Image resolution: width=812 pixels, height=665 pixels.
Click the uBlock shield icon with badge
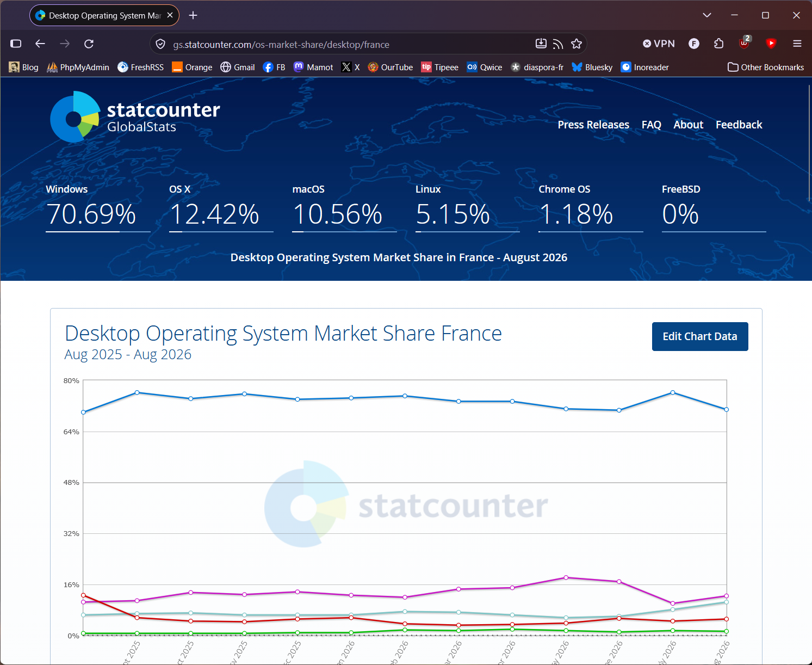[x=745, y=43]
